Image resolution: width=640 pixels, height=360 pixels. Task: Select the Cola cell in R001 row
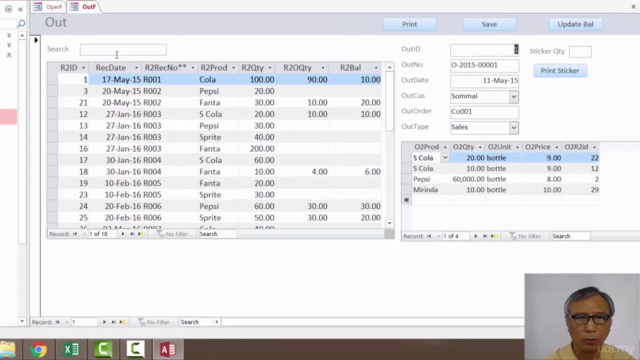click(x=218, y=80)
